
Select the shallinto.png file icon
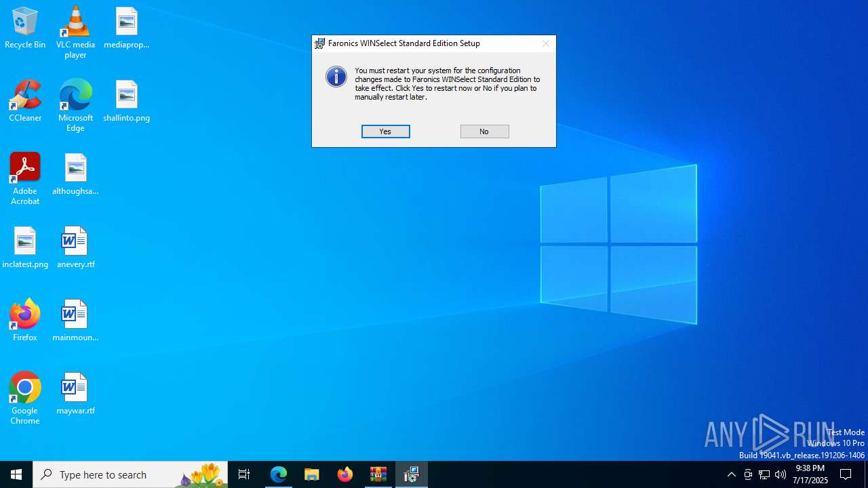point(127,101)
